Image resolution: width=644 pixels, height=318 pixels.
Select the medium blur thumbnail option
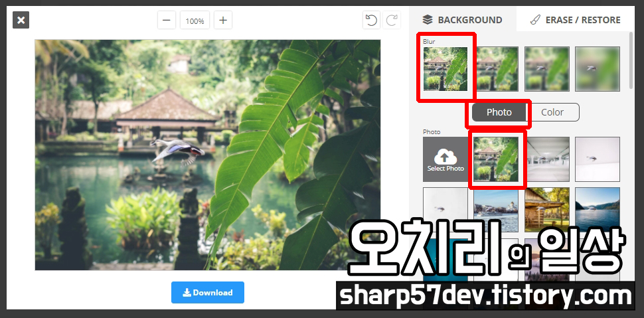pyautogui.click(x=547, y=68)
